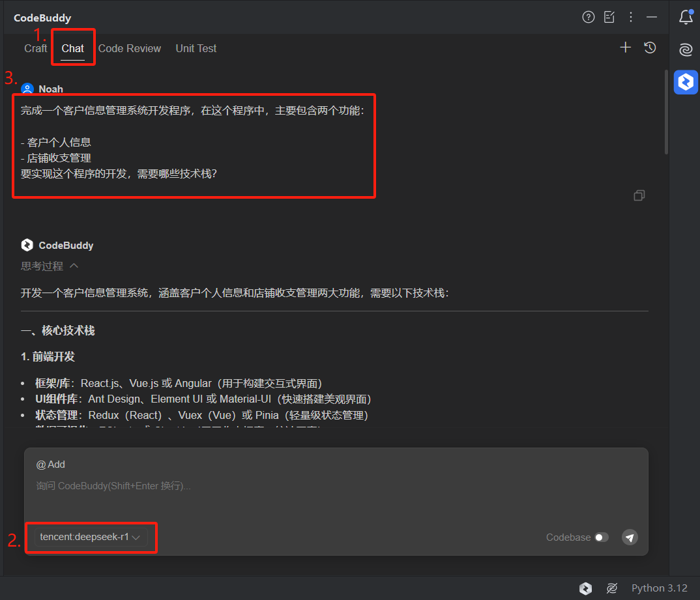Click the crossed-out eye status bar icon

[x=611, y=588]
